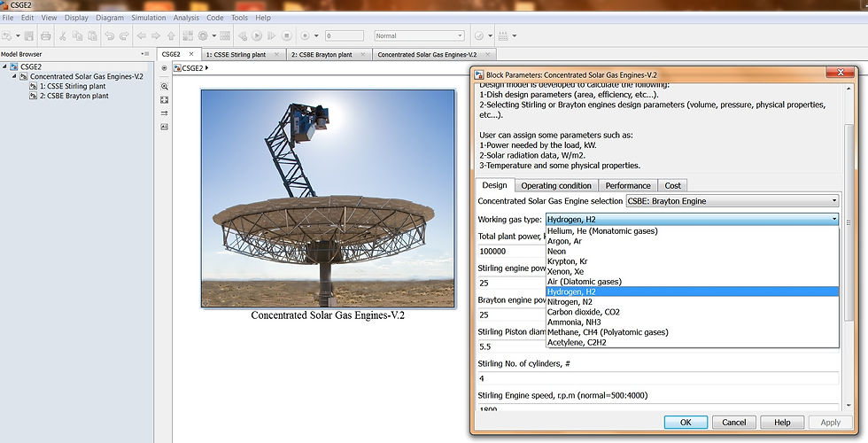Image resolution: width=868 pixels, height=443 pixels.
Task: Open the Library Browser icon
Action: point(188,36)
